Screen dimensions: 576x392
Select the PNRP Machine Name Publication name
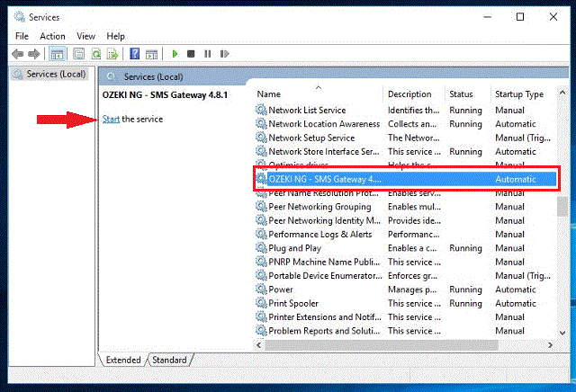(x=324, y=262)
